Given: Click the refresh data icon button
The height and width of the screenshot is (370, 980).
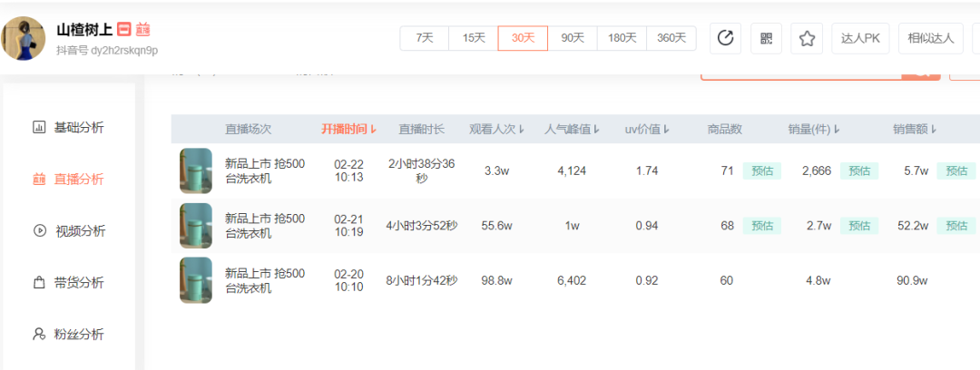Looking at the screenshot, I should pos(725,38).
